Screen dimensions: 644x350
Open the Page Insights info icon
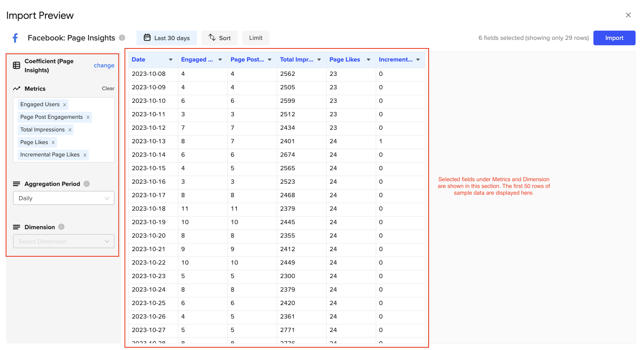pos(122,38)
